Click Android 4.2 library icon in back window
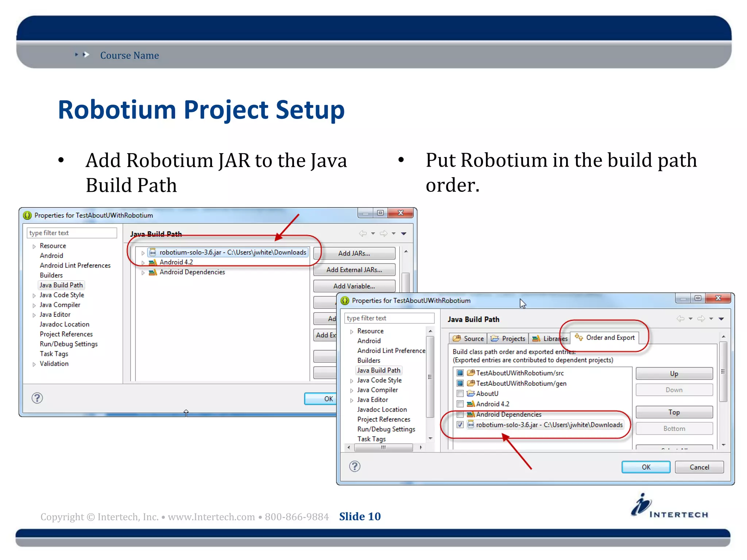Screen dimensions: 747x560 coord(153,262)
